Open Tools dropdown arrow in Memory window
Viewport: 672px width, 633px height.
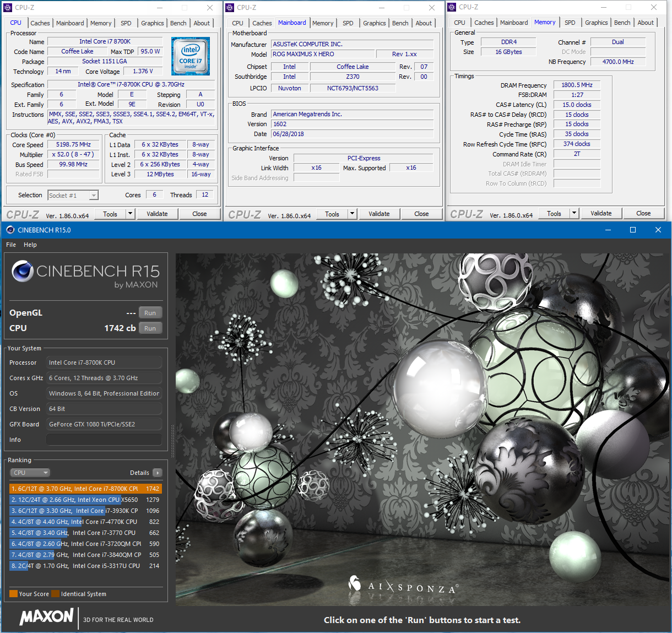[x=575, y=213]
